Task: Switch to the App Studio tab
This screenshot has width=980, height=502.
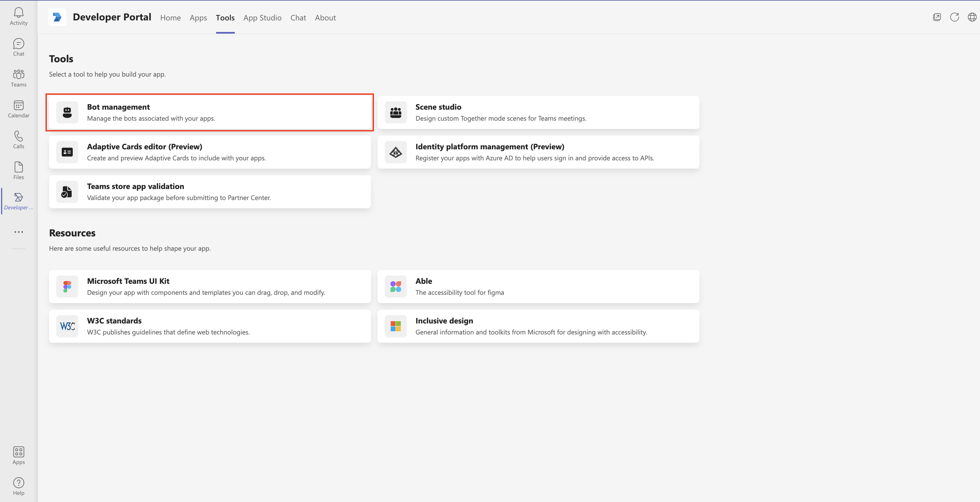Action: click(262, 17)
